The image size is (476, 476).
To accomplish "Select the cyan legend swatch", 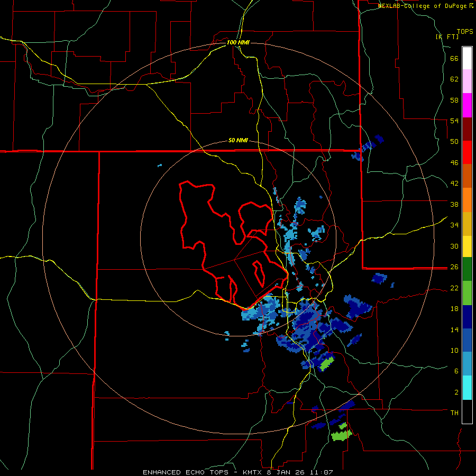I will [467, 388].
